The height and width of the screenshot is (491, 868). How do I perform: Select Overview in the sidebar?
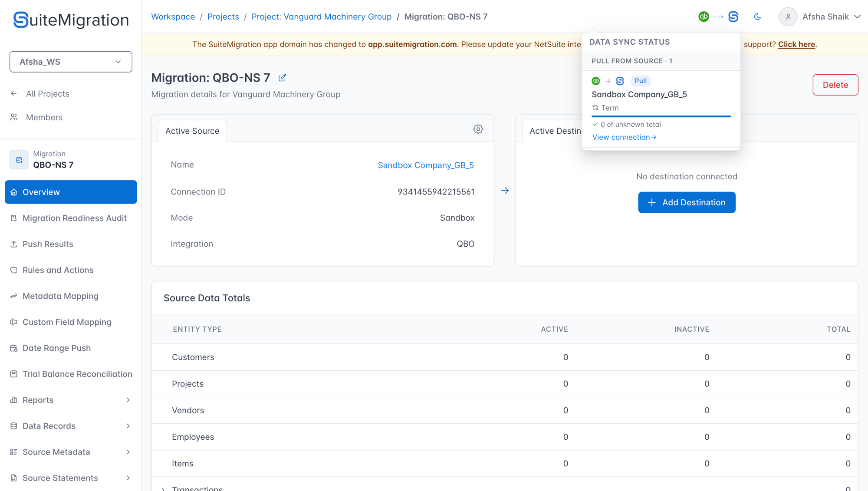click(71, 192)
